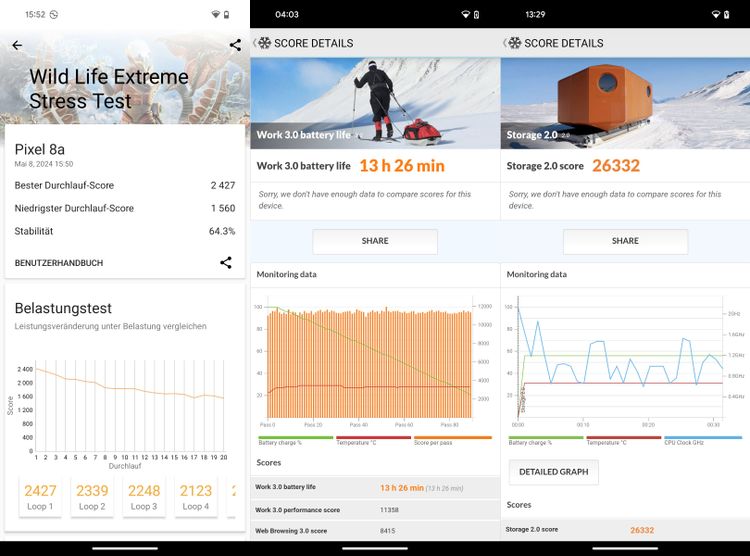750x556 pixels.
Task: Tap the icon next to 15:52 clock
Action: click(54, 15)
